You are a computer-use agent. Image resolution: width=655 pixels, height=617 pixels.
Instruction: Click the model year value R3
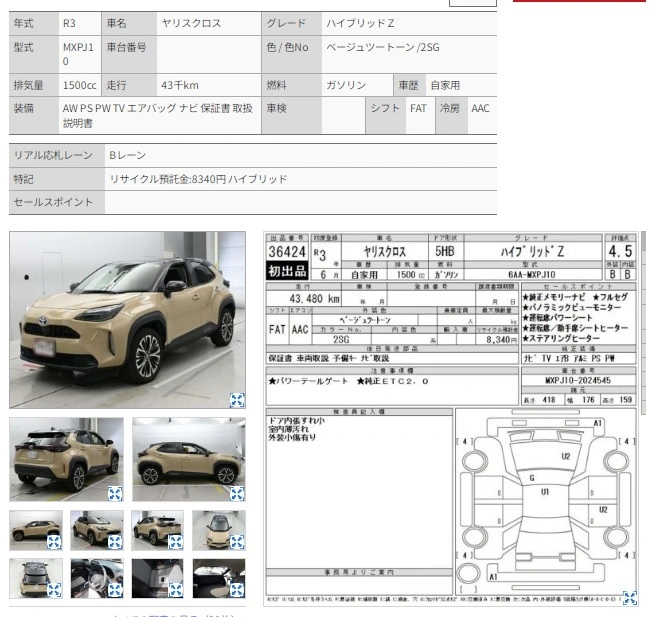pos(69,23)
